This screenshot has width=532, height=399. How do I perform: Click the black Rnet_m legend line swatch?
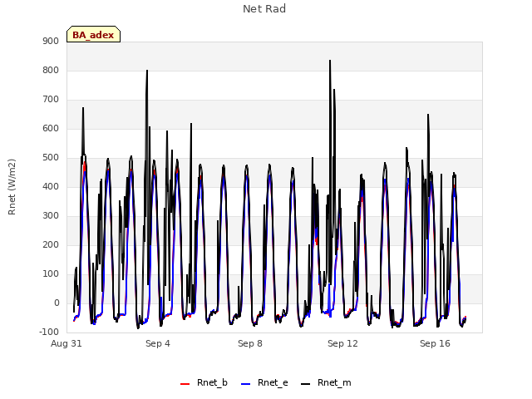[x=306, y=384]
